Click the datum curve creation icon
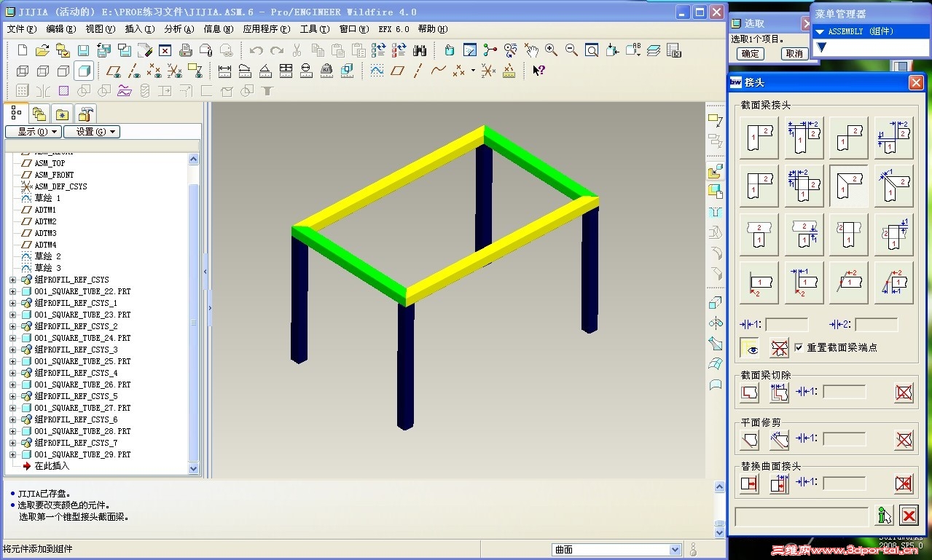The width and height of the screenshot is (932, 560). click(438, 71)
